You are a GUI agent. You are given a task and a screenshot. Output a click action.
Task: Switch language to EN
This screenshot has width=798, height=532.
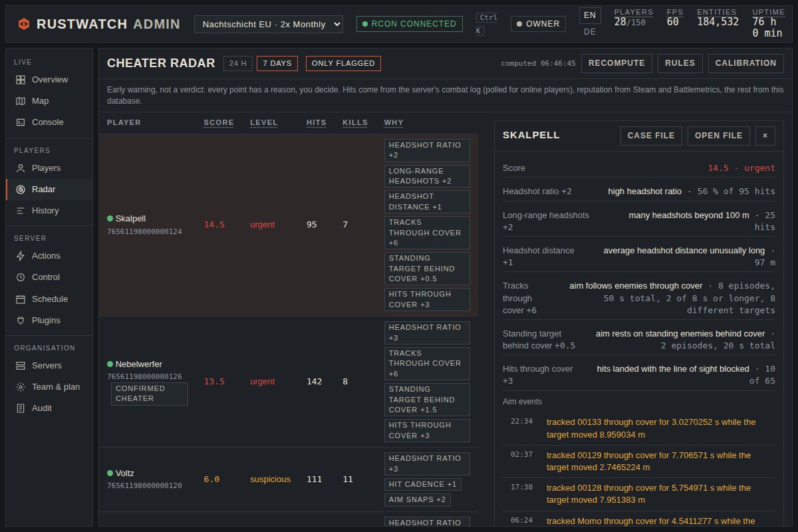[x=590, y=15]
